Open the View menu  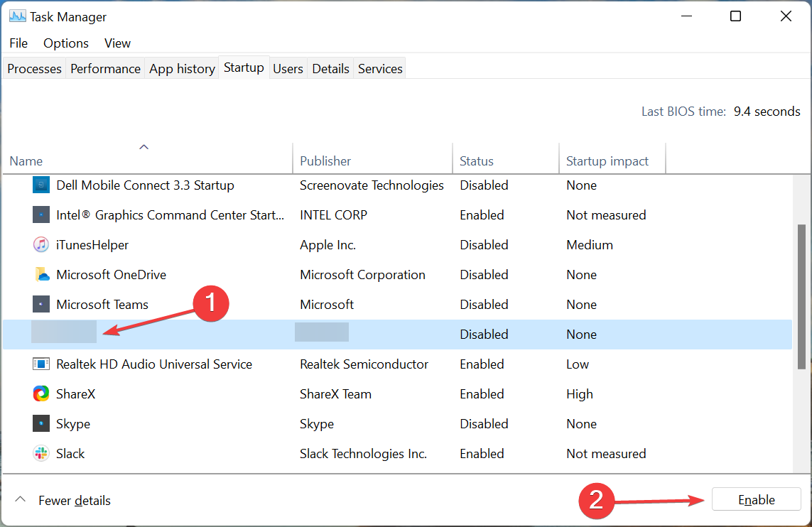(117, 43)
